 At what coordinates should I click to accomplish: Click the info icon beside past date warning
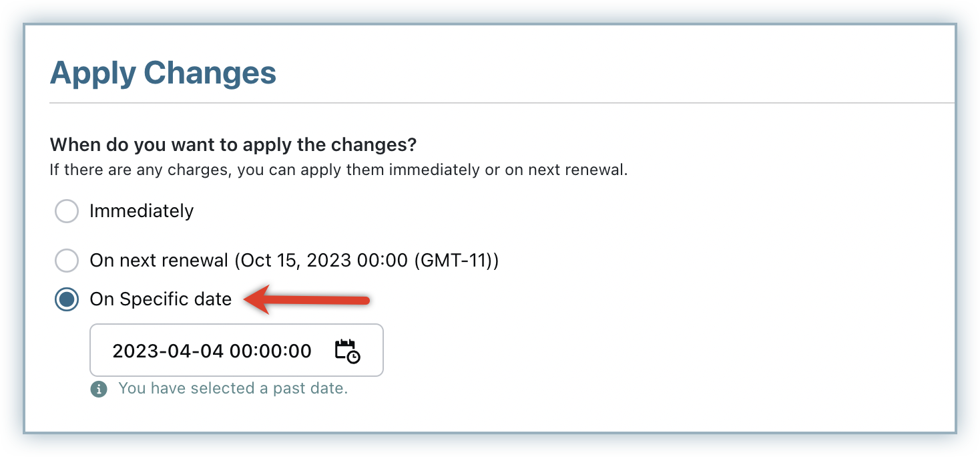99,389
